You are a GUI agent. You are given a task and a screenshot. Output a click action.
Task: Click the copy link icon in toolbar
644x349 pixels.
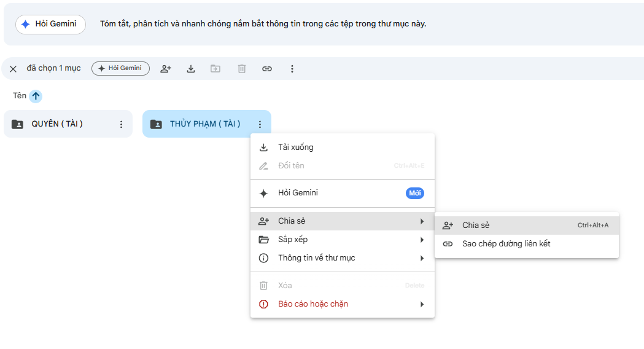tap(267, 69)
